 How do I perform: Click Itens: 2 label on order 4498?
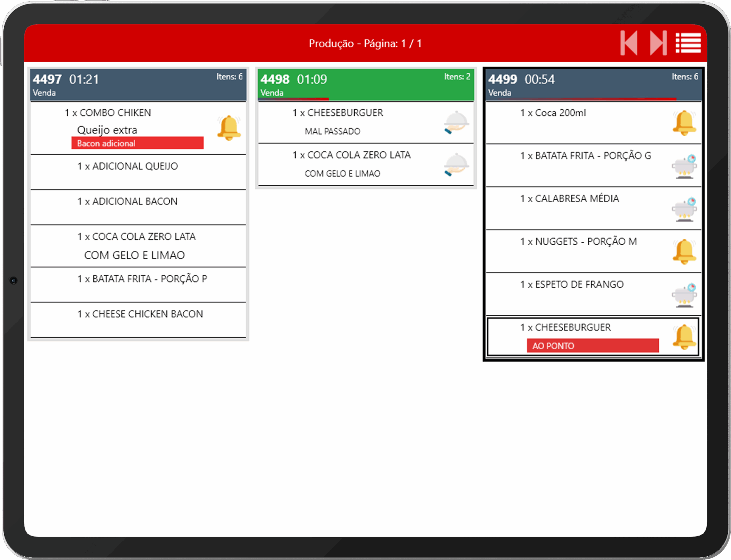pyautogui.click(x=457, y=77)
